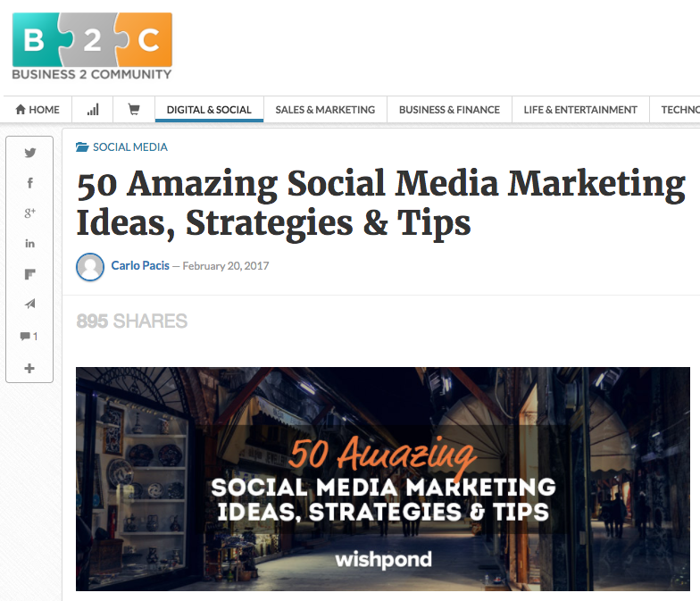Viewport: 700px width, 601px height.
Task: Click the author avatar image
Action: click(x=90, y=266)
